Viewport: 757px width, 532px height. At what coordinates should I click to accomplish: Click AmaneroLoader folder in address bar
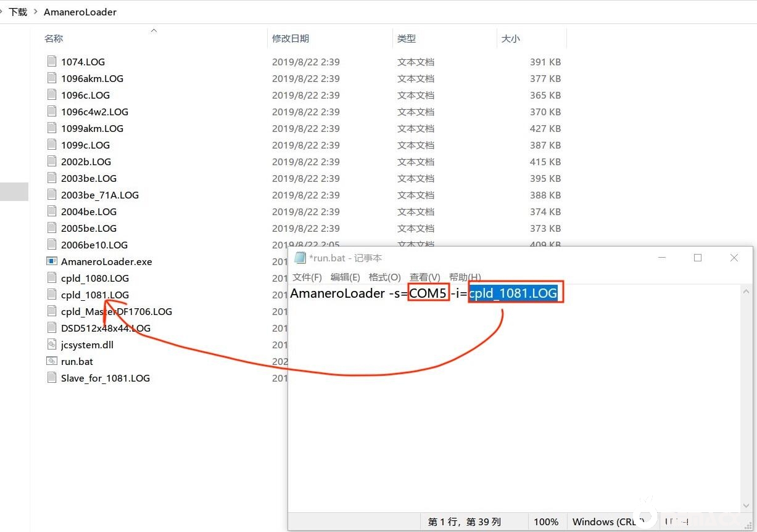click(80, 12)
